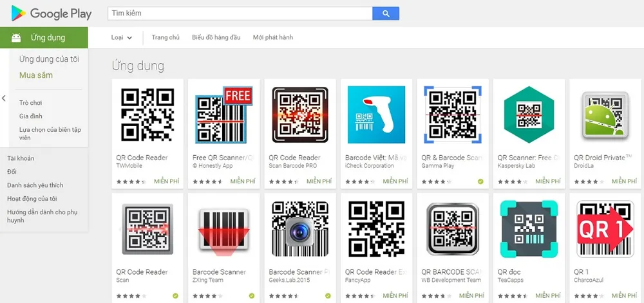Click the blue search magnifier button

coord(386,14)
